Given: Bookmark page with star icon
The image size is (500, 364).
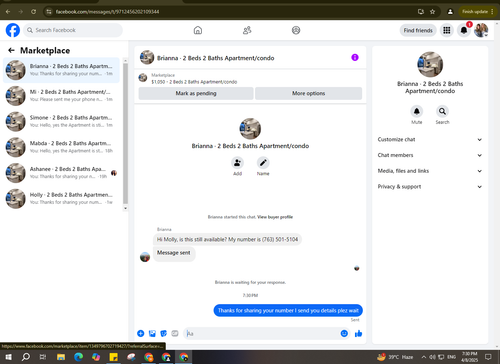Looking at the screenshot, I should point(432,12).
